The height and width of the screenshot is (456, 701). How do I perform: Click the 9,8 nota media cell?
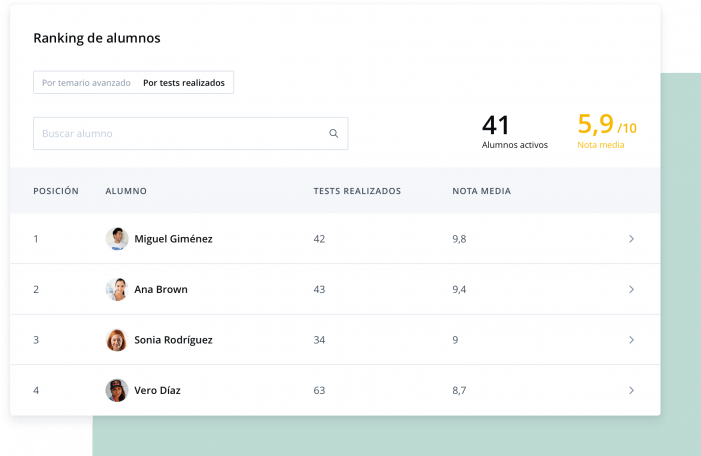[459, 239]
